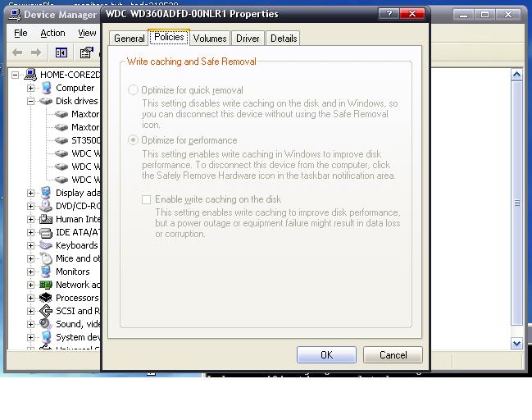This screenshot has height=420, width=532.
Task: Open the View menu in Device Manager
Action: (x=87, y=33)
